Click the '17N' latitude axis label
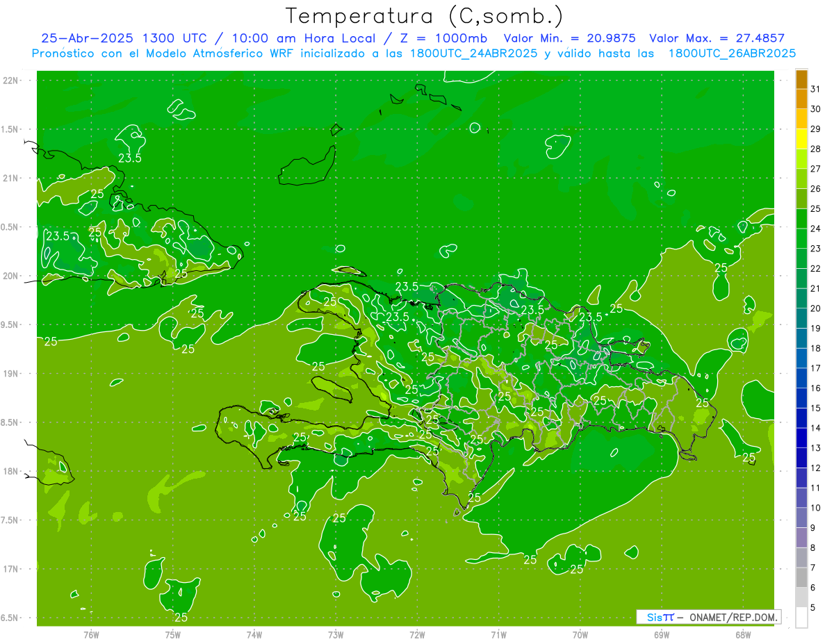Image resolution: width=834 pixels, height=644 pixels. click(x=10, y=570)
